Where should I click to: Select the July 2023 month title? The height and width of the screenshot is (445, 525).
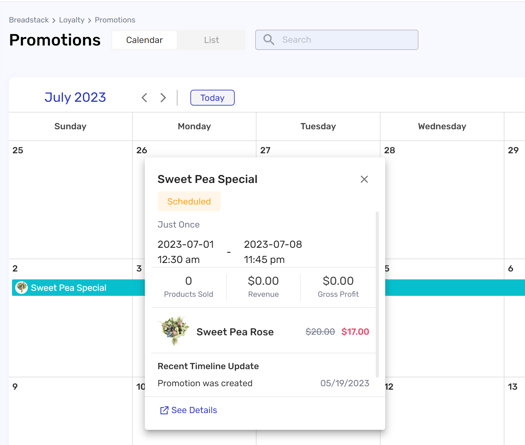click(75, 97)
